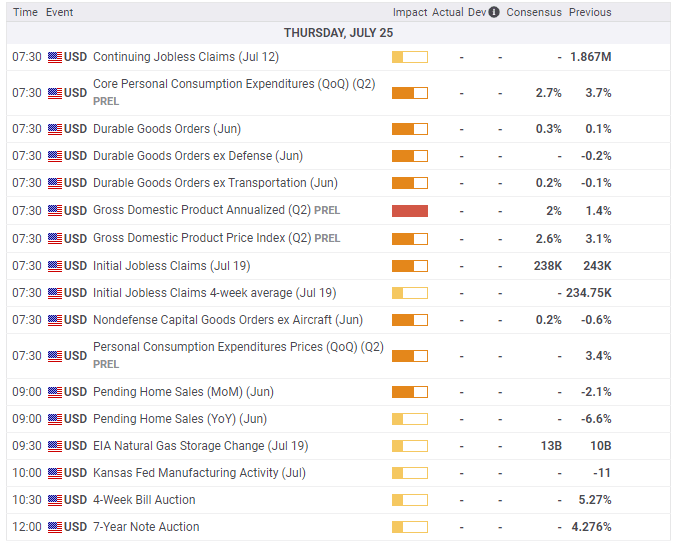Open Gross Domestic Product Price Index event

click(202, 238)
